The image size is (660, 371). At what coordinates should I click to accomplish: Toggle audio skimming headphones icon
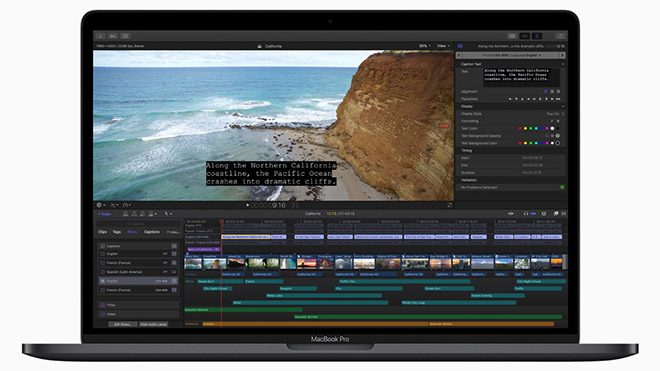pyautogui.click(x=526, y=214)
